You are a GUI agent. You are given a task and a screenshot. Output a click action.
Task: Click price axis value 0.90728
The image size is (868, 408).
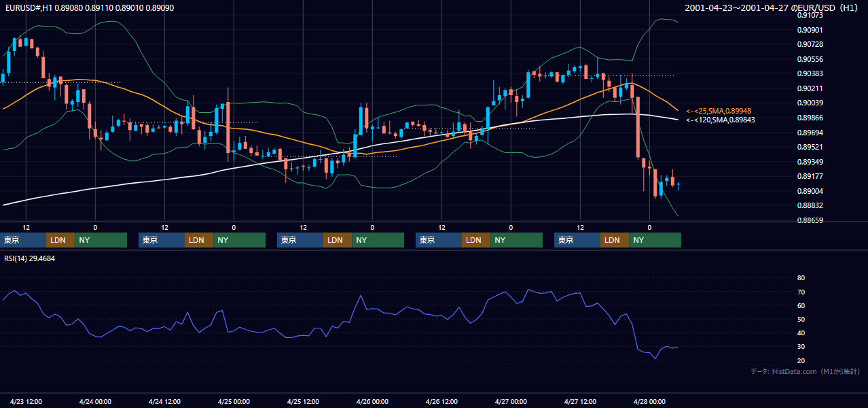(x=810, y=44)
